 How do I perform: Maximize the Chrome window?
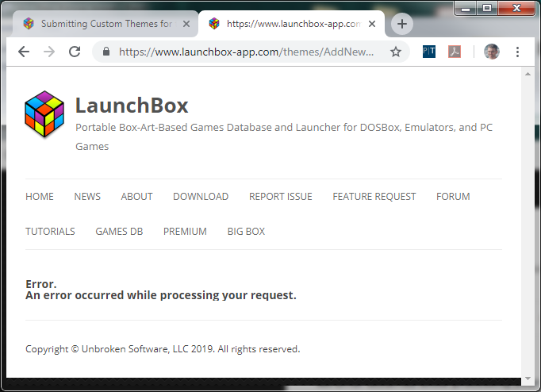click(x=487, y=8)
